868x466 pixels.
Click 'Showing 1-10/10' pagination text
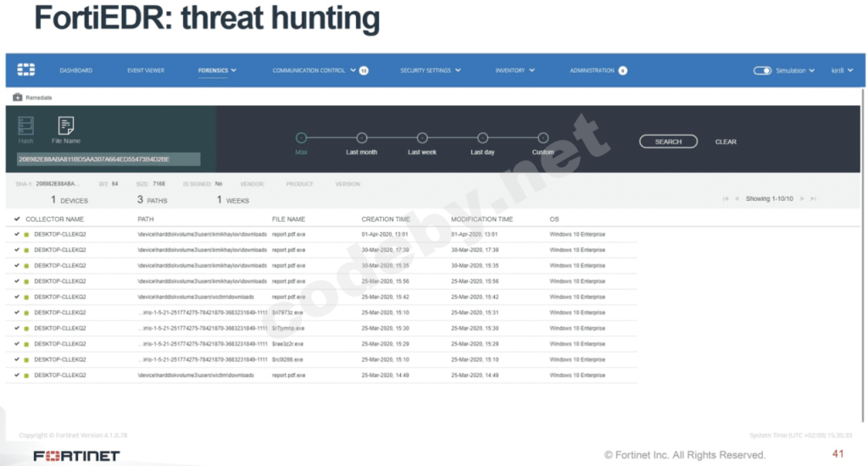[769, 199]
